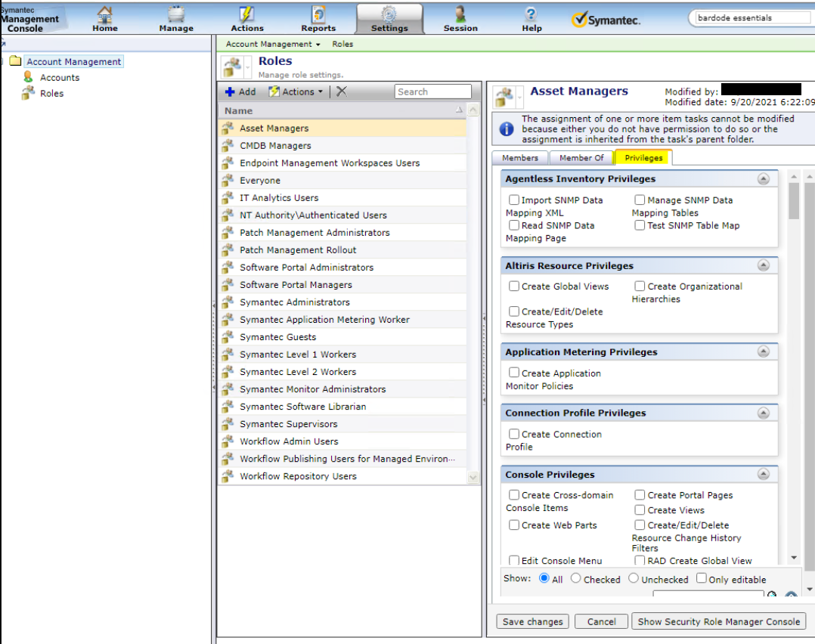This screenshot has height=644, width=815.
Task: Click the delete X icon in Roles toolbar
Action: coord(342,91)
